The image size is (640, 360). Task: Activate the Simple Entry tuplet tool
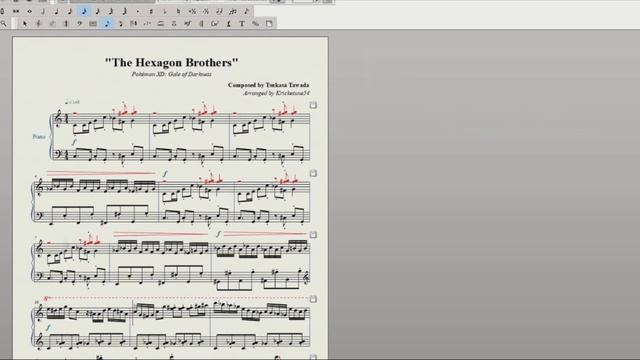pyautogui.click(x=233, y=11)
